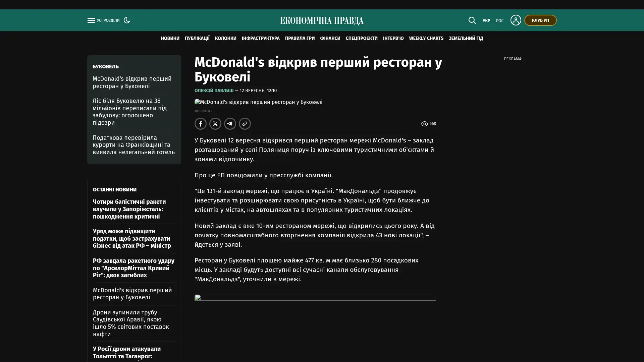Image resolution: width=644 pixels, height=362 pixels.
Task: Toggle dark mode with the moon icon
Action: coord(127,20)
